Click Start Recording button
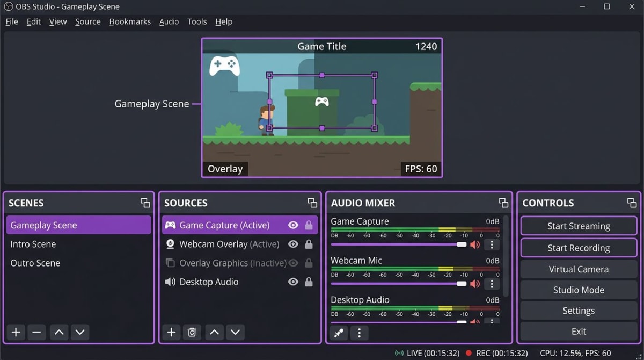Viewport: 644px width, 360px height. pyautogui.click(x=579, y=248)
